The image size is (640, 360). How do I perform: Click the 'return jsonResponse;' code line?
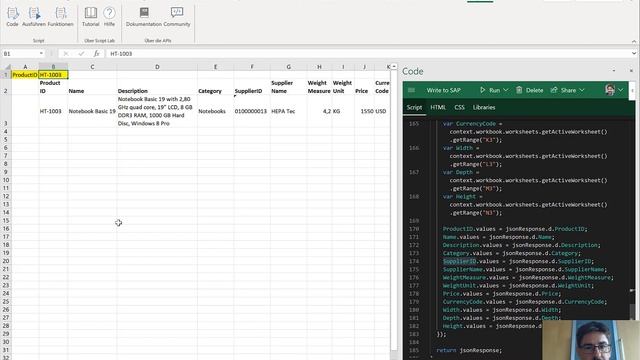[x=469, y=350]
